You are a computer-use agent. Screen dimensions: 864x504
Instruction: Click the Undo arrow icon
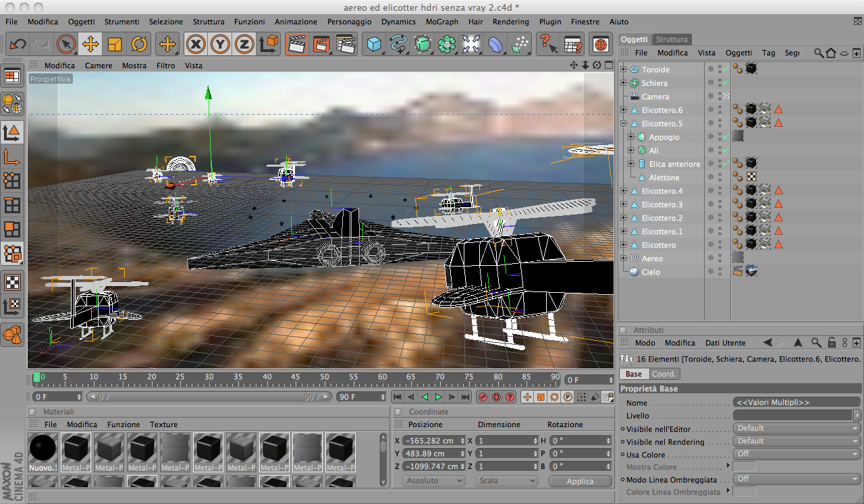point(18,45)
